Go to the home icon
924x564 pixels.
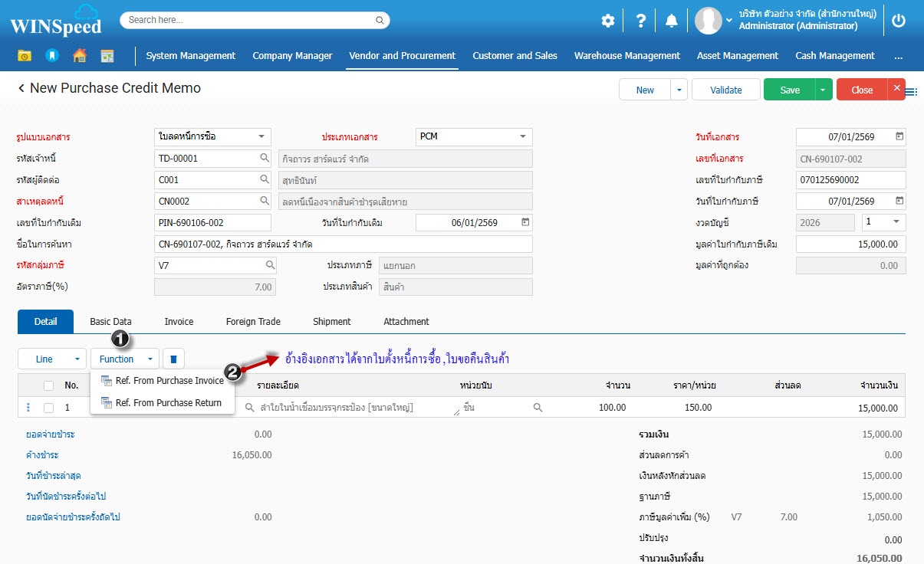coord(79,56)
